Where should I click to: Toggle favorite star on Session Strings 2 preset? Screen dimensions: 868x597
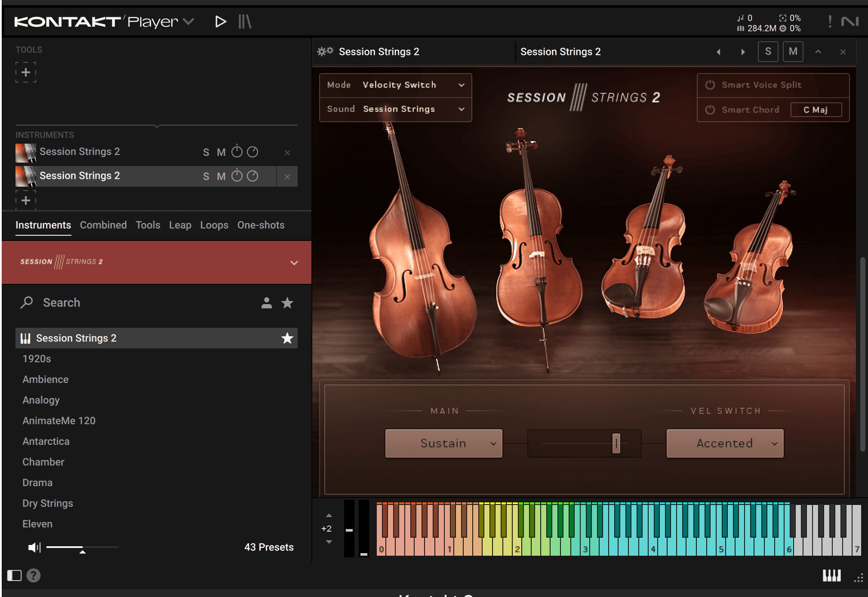pos(287,339)
